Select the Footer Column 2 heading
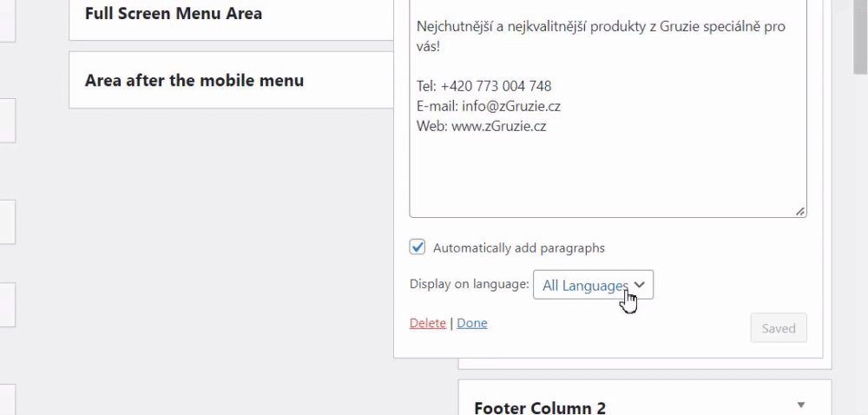This screenshot has width=868, height=415. 540,407
